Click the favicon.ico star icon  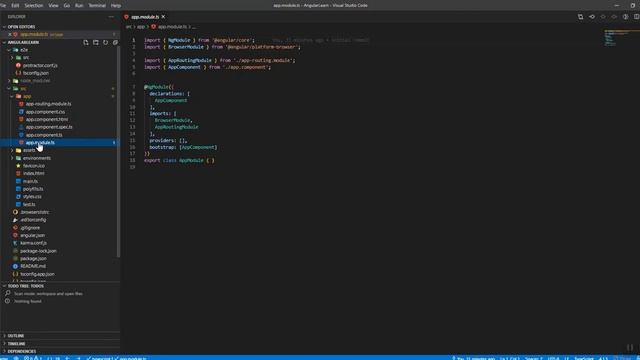pyautogui.click(x=18, y=166)
